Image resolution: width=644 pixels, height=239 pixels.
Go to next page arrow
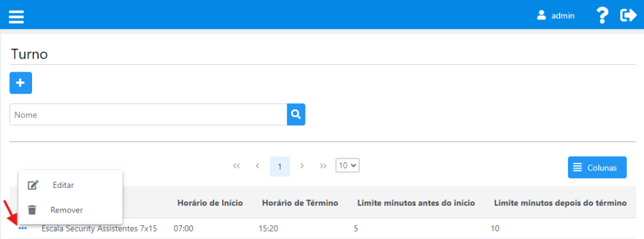pyautogui.click(x=302, y=166)
